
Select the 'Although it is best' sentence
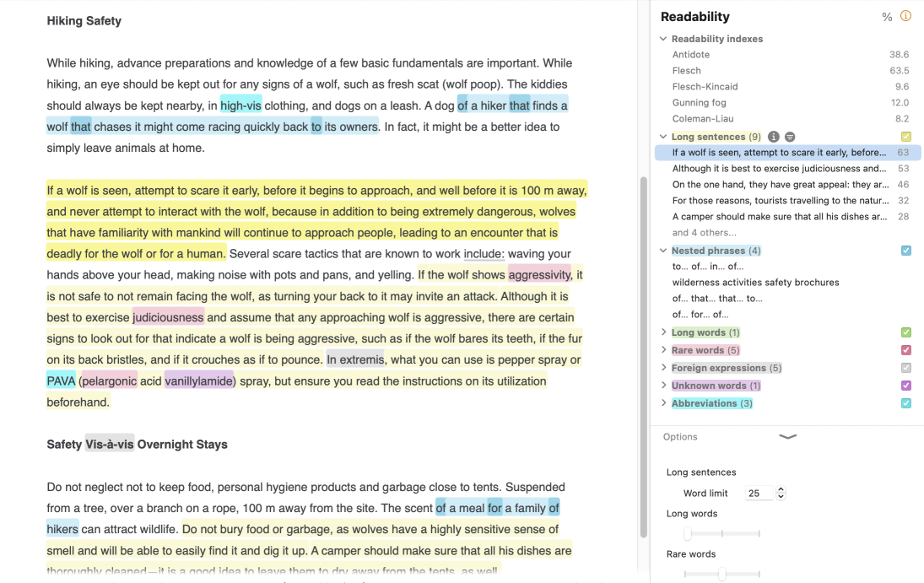779,169
